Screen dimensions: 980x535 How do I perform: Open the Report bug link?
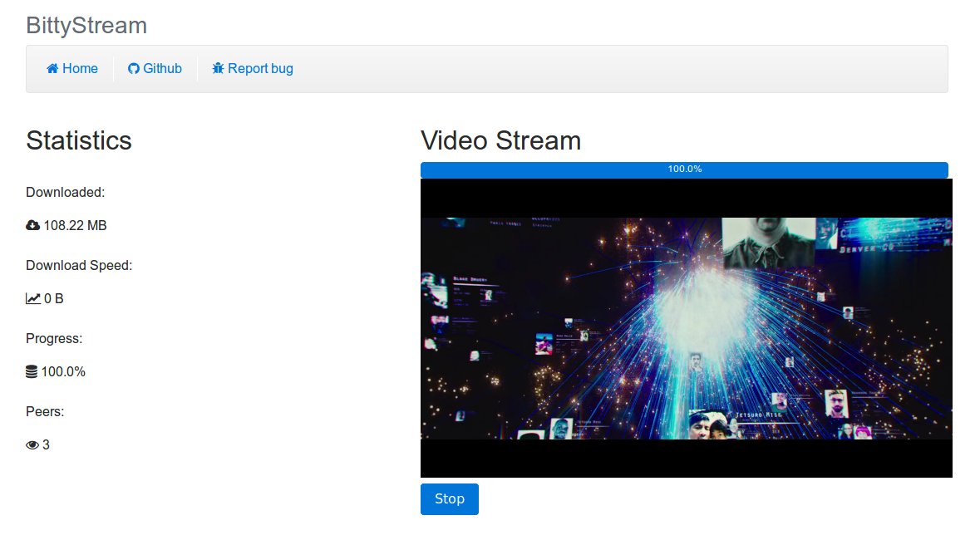click(x=254, y=69)
